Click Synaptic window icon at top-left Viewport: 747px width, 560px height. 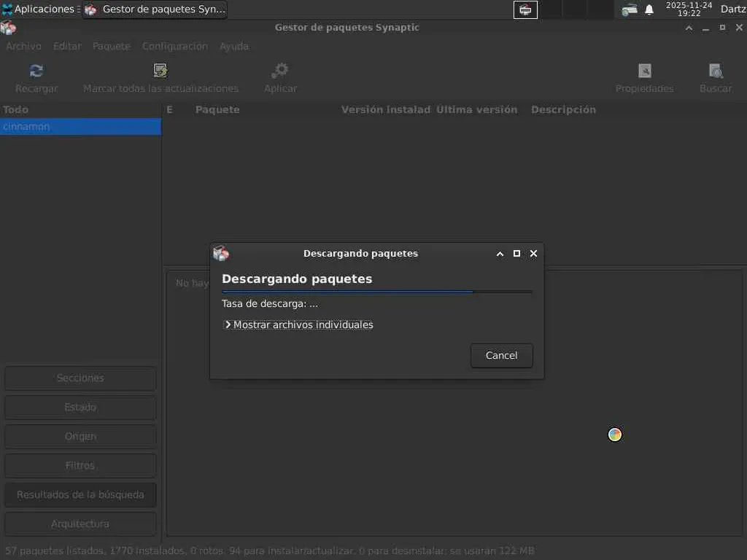pos(8,28)
